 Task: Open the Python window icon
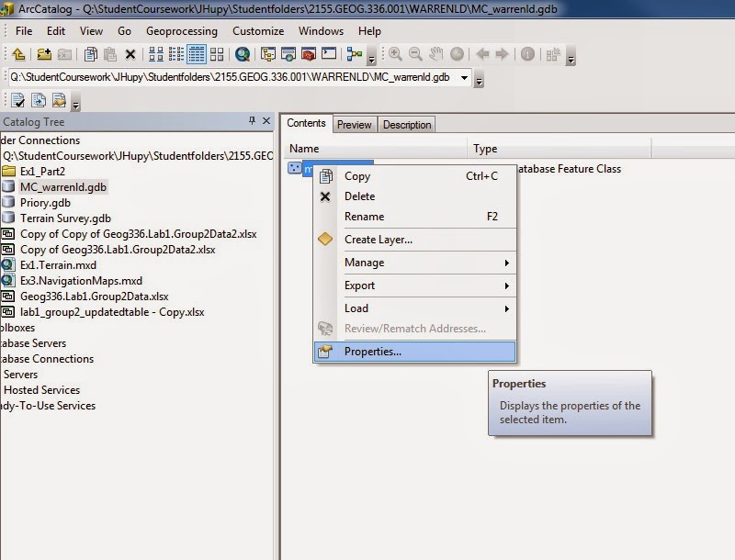(x=329, y=54)
